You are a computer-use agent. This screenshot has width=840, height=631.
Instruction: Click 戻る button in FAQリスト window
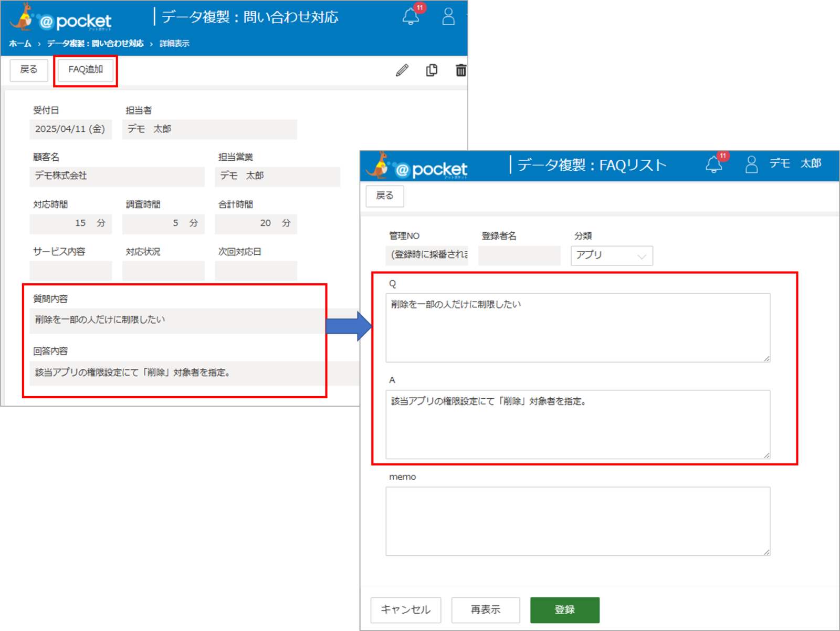385,196
